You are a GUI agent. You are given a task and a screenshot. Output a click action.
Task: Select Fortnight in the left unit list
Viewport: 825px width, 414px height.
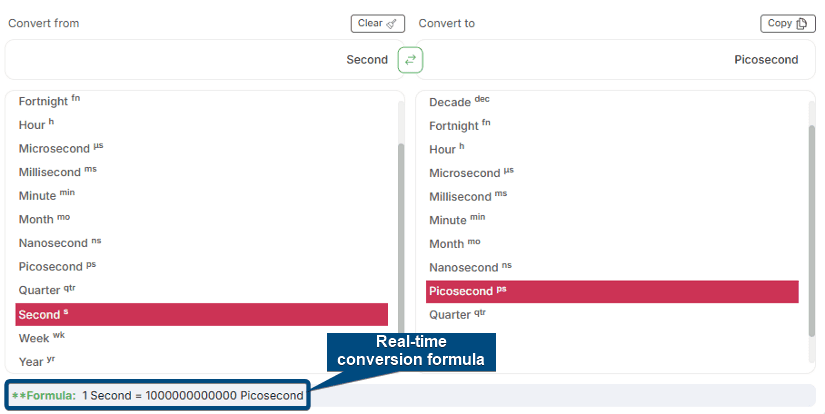click(43, 101)
